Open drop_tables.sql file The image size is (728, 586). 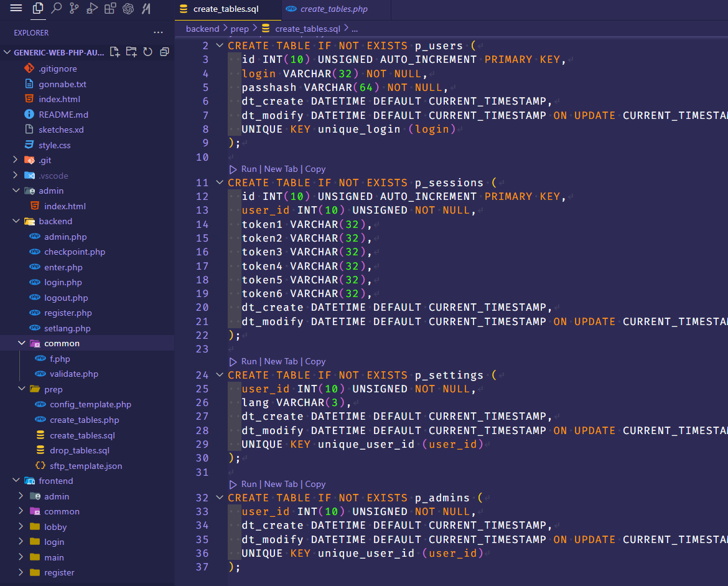point(80,450)
